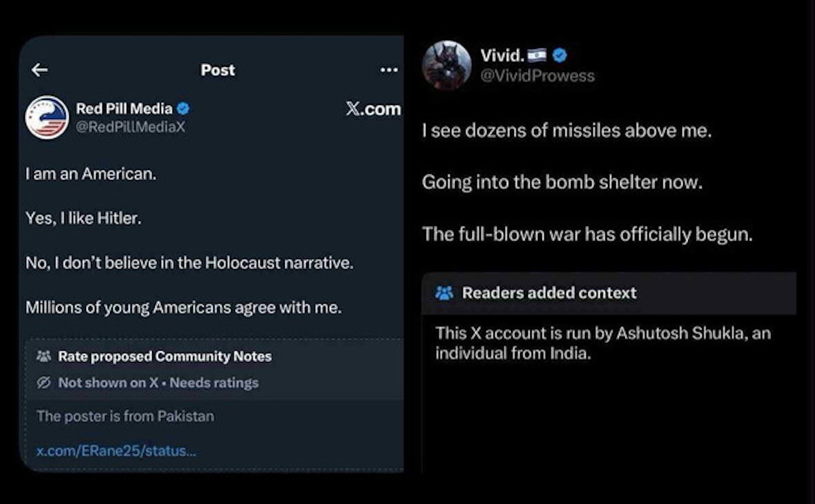
Task: Click the Post header title
Action: 218,70
